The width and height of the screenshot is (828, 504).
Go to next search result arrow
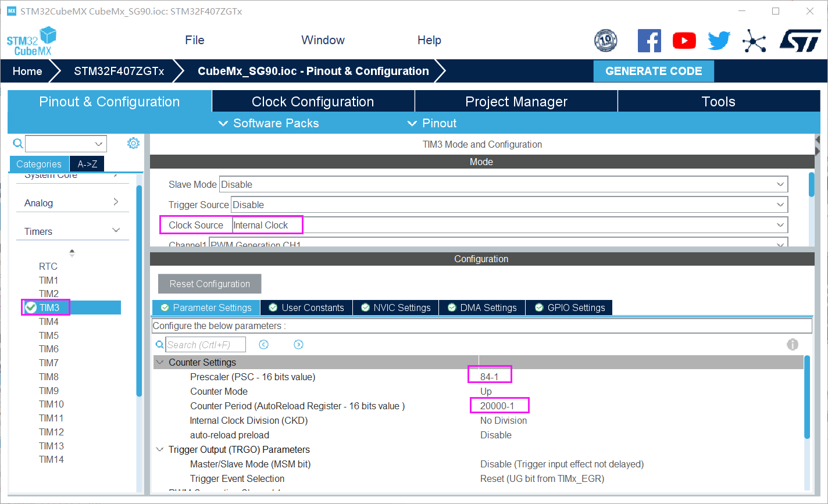coord(298,345)
